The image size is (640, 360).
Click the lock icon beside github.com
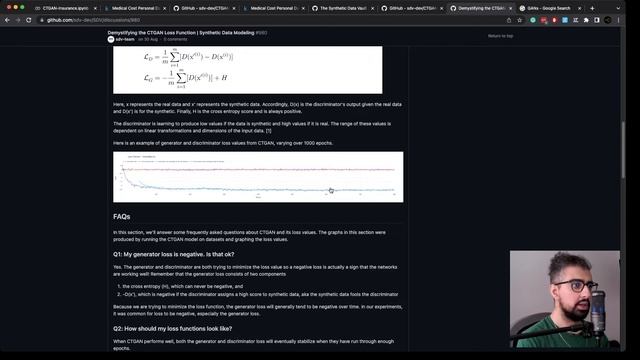click(42, 20)
